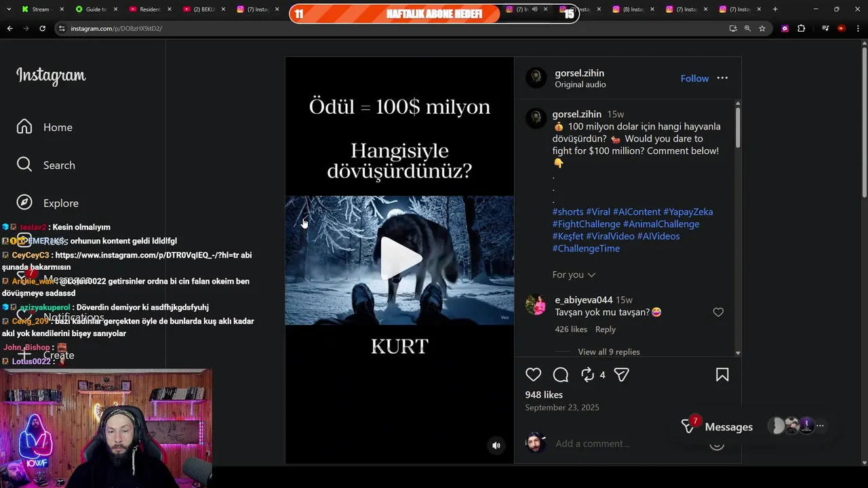868x488 pixels.
Task: Click the Instagram logo
Action: pos(51,75)
